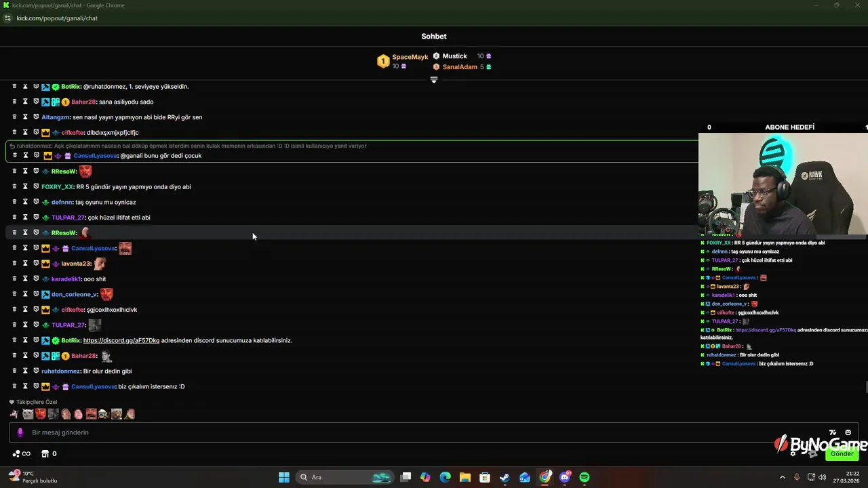Insert the last follower-only emote
The width and height of the screenshot is (868, 488).
[130, 413]
